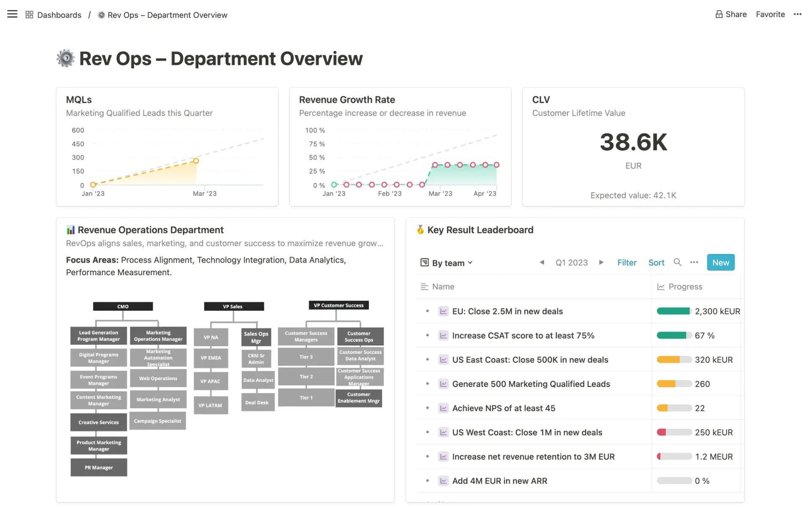This screenshot has height=508, width=812.
Task: Navigate to previous quarter using back arrow
Action: click(x=542, y=262)
